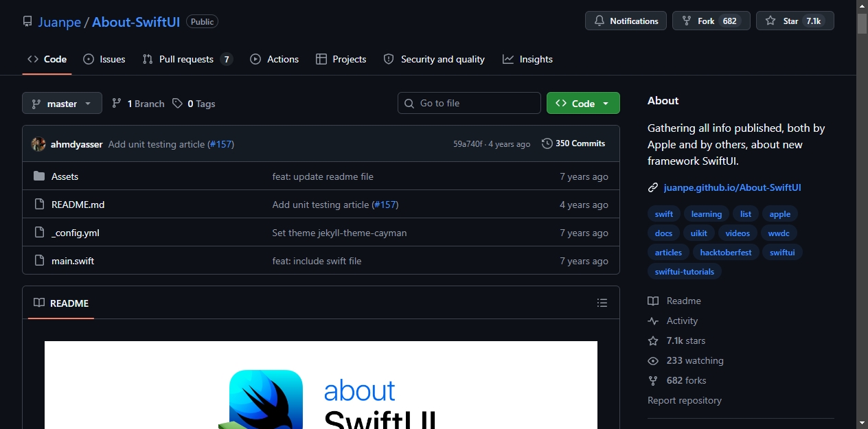
Task: Open the main.swift file
Action: coord(73,261)
